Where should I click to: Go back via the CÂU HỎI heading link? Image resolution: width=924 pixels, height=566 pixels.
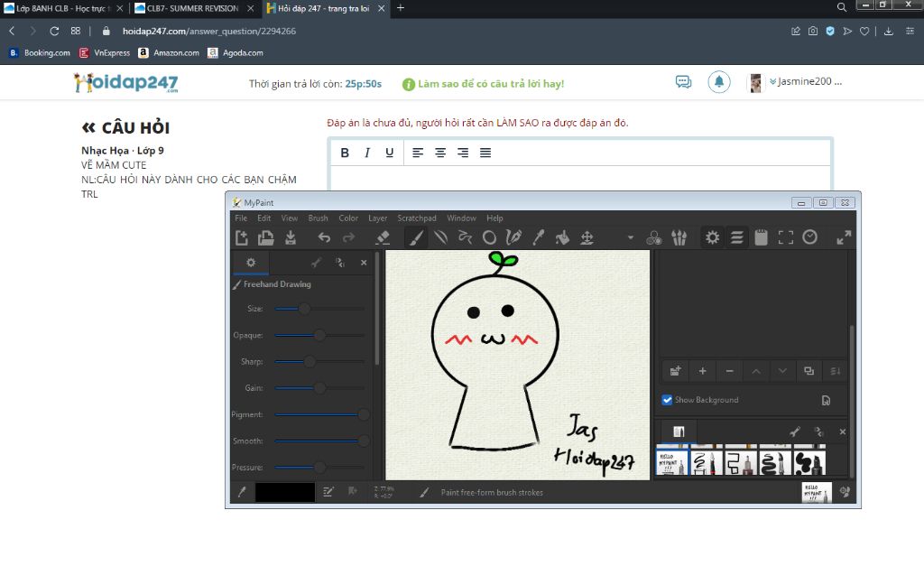tap(125, 127)
